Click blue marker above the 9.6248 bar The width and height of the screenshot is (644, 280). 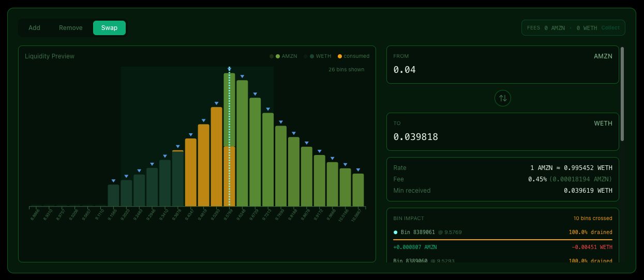(x=242, y=76)
